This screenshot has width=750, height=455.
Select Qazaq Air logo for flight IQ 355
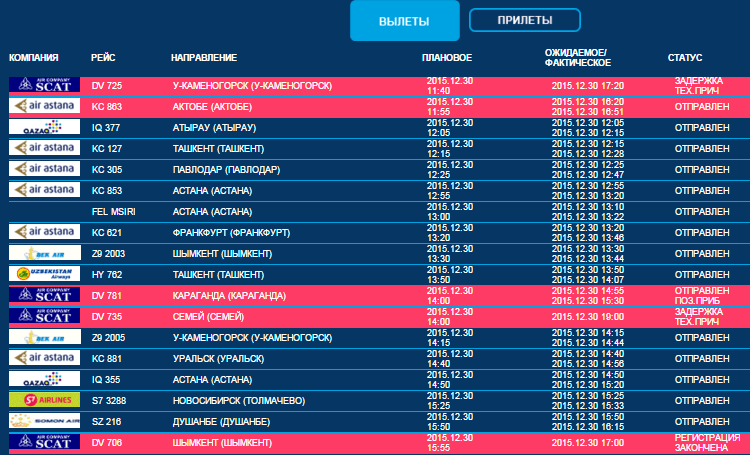[x=43, y=379]
